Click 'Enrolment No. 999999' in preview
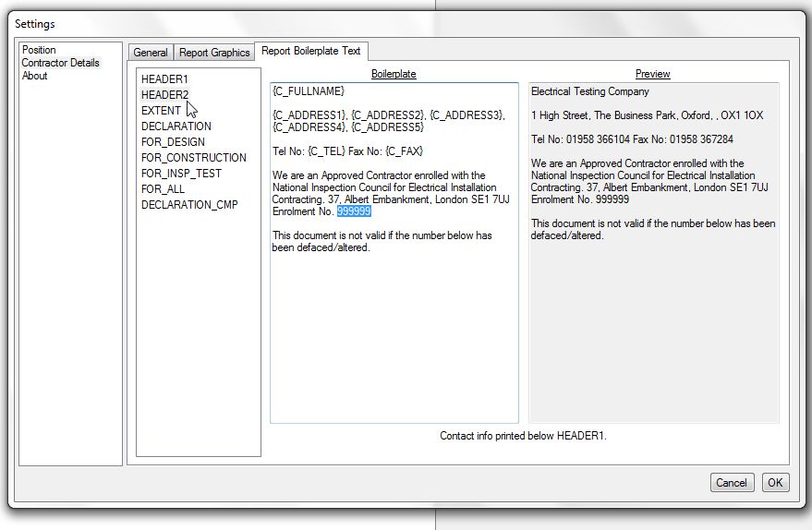This screenshot has width=812, height=530. pos(579,199)
